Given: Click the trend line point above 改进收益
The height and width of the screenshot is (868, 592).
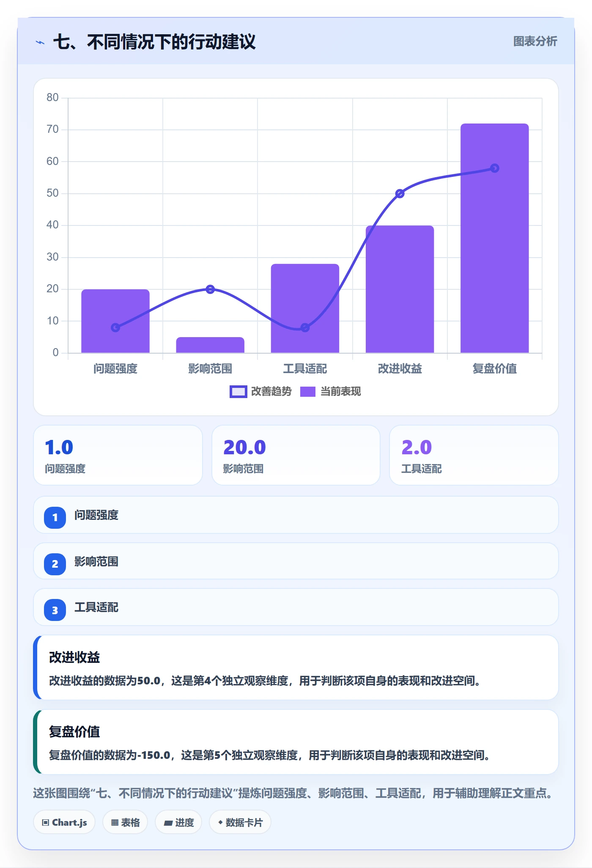Looking at the screenshot, I should 400,194.
